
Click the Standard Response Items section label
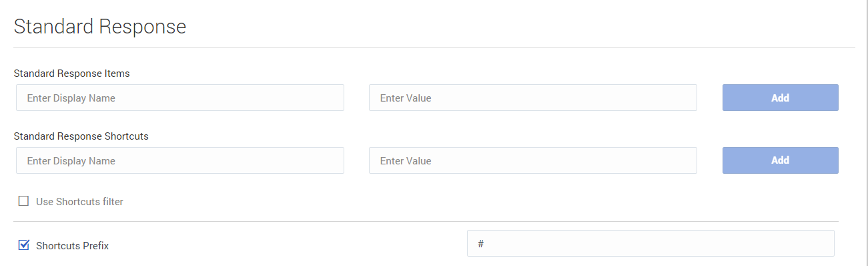[x=71, y=74]
